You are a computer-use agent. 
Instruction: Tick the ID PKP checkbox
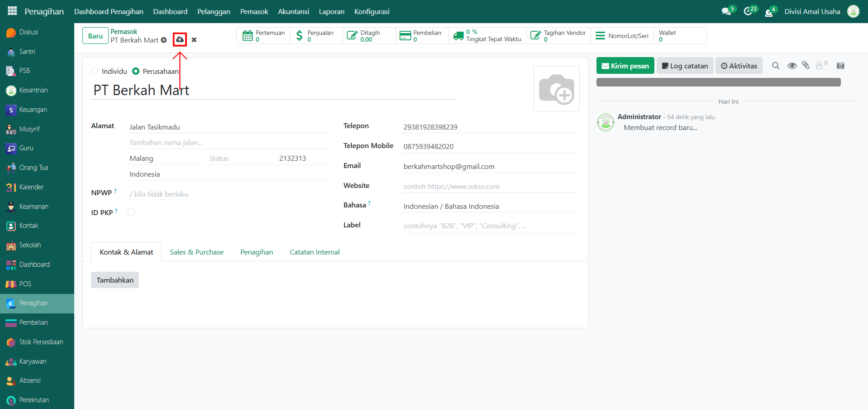[x=131, y=212]
